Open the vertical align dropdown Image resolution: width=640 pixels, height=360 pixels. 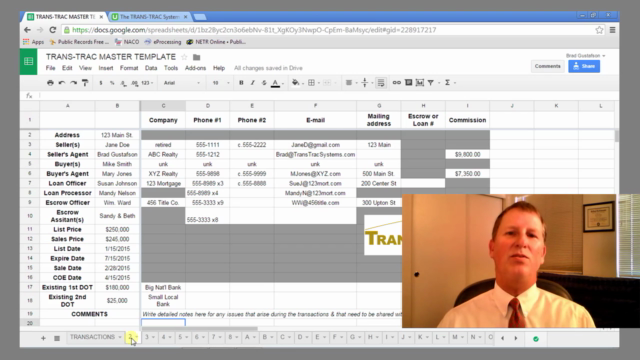[367, 83]
